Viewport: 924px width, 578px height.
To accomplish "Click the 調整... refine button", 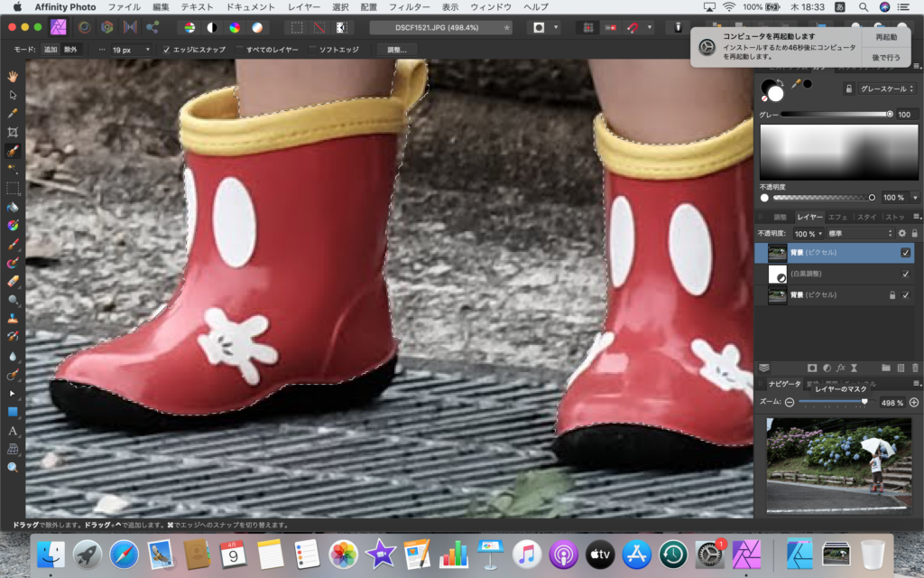I will 397,50.
